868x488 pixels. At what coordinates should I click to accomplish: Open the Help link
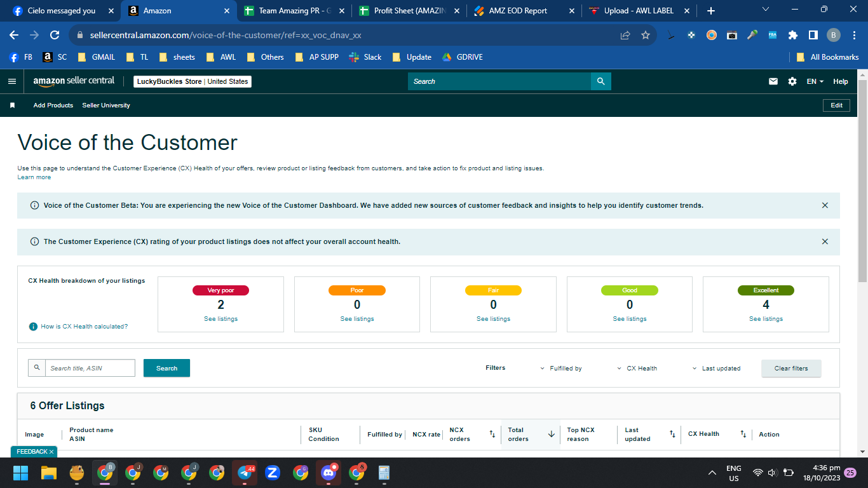coord(841,81)
